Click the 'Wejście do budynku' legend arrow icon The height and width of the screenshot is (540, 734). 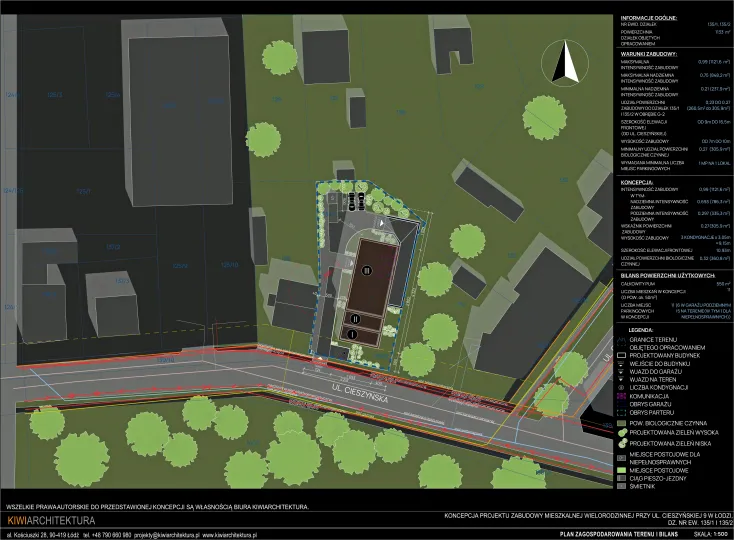[621, 363]
